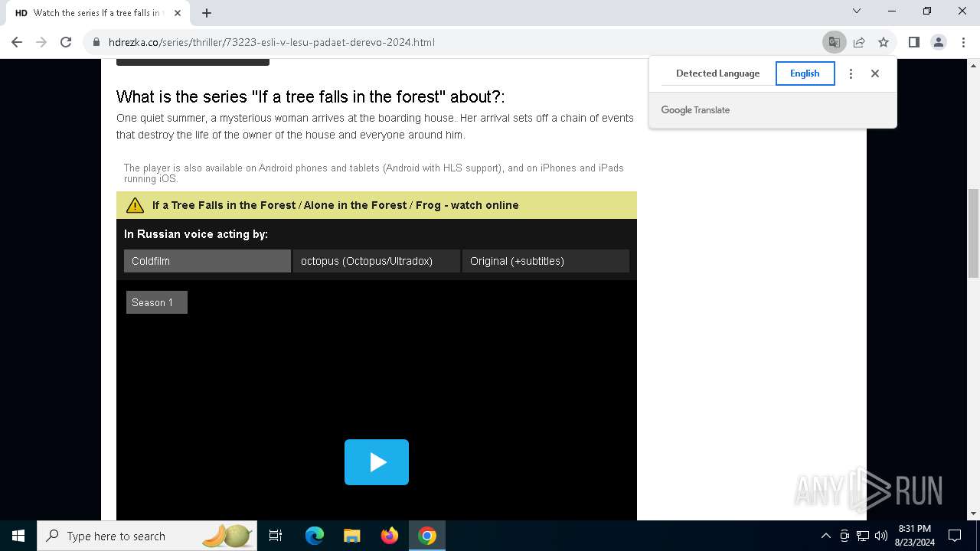Open the Windows Start menu

pos(18,536)
